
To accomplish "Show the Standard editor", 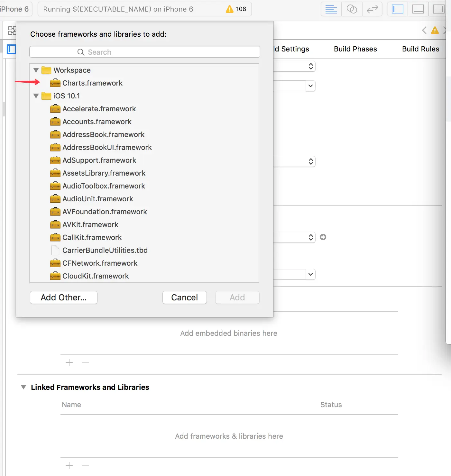I will pos(331,9).
